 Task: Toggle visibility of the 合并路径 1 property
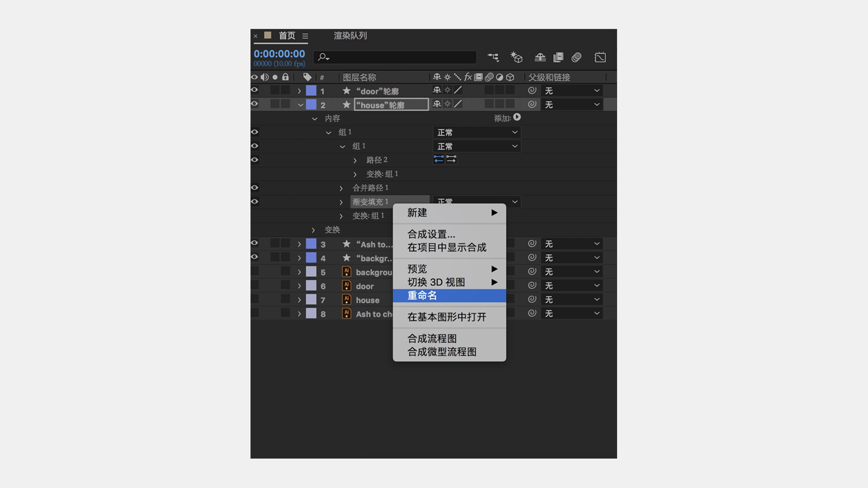(x=254, y=188)
